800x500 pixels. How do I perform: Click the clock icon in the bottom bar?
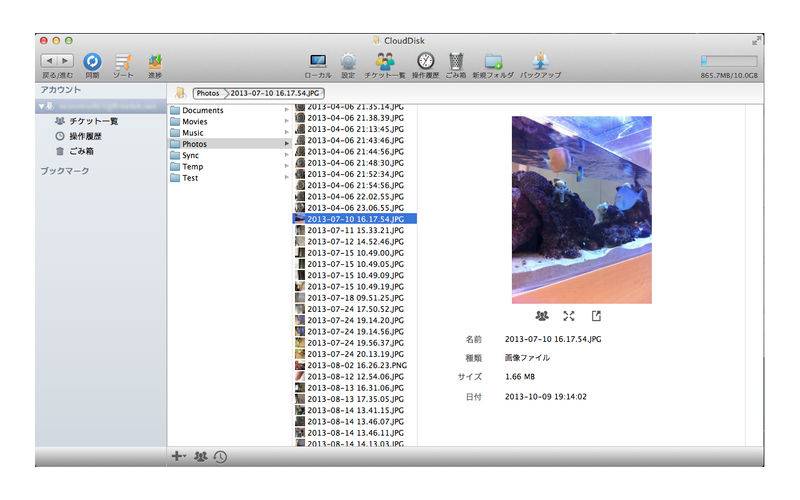pos(220,457)
